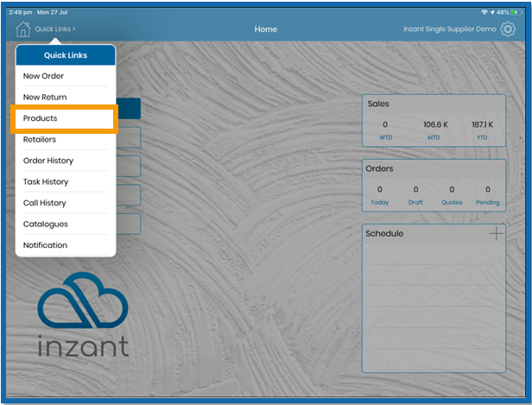Viewport: 532px width, 405px height.
Task: Show Pending orders
Action: [x=488, y=195]
